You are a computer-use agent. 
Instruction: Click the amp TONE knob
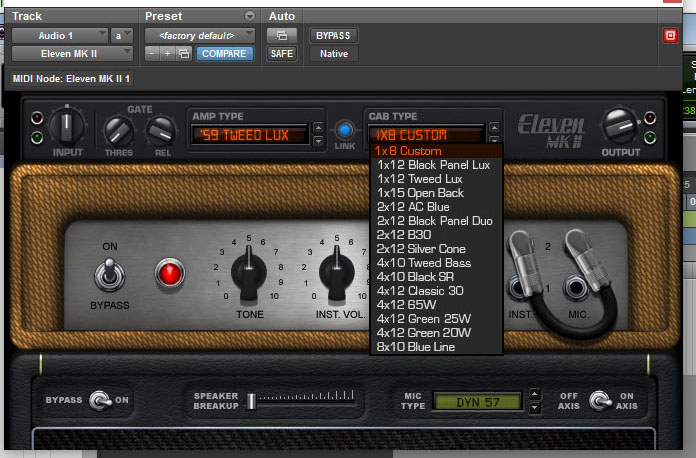click(x=249, y=274)
